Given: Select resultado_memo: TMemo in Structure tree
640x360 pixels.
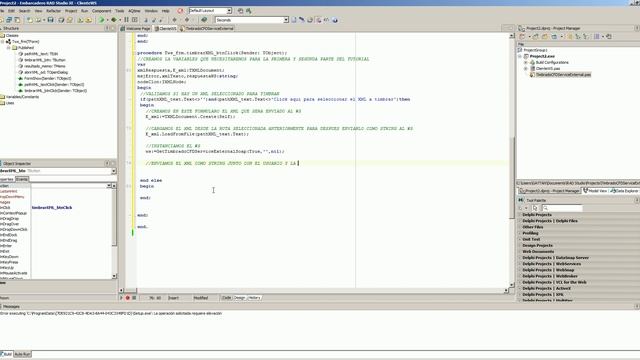Looking at the screenshot, I should pos(45,66).
